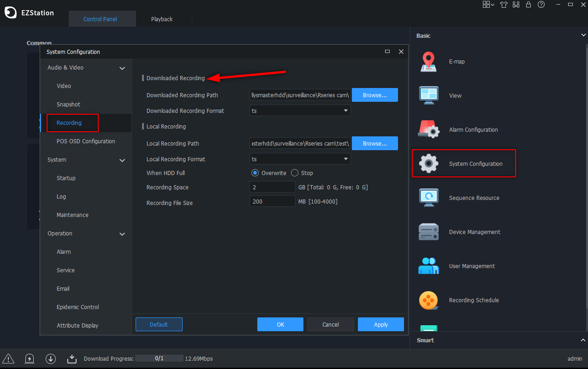This screenshot has width=588, height=369.
Task: Click the Sequence Resource monitor icon
Action: click(x=428, y=198)
